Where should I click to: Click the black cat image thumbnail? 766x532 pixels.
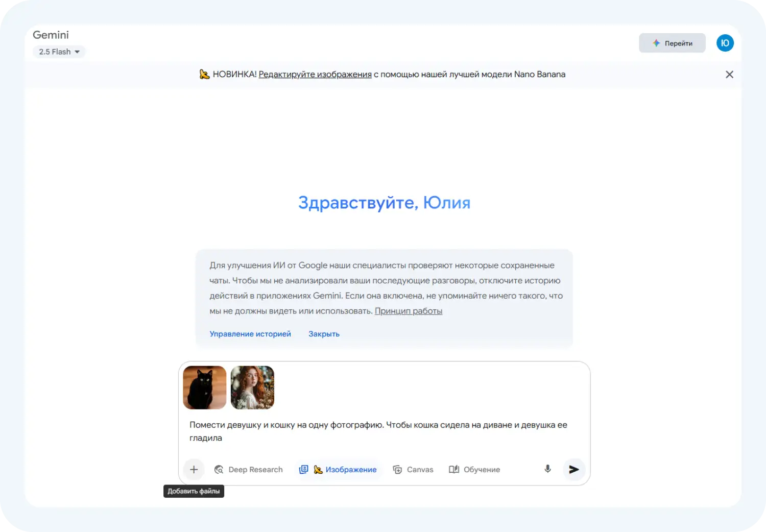click(x=204, y=388)
